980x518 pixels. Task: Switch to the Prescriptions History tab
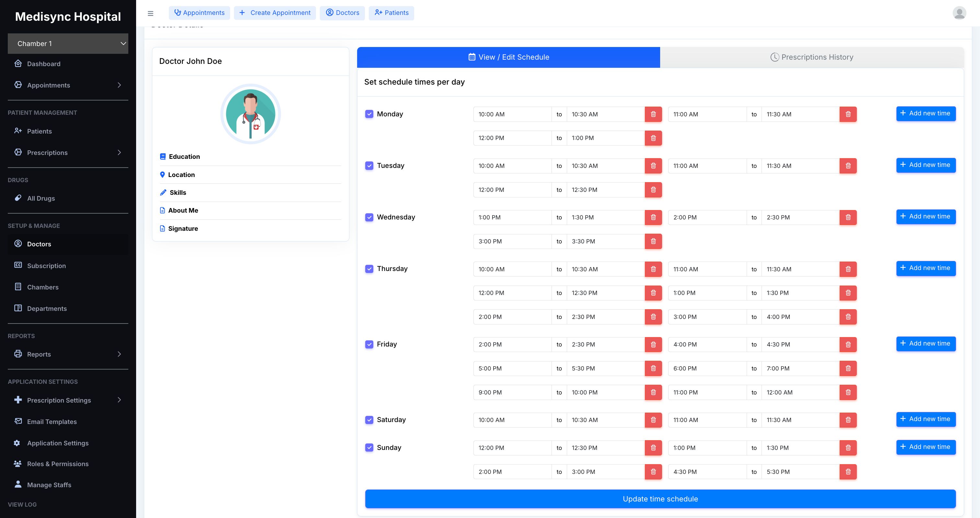811,57
